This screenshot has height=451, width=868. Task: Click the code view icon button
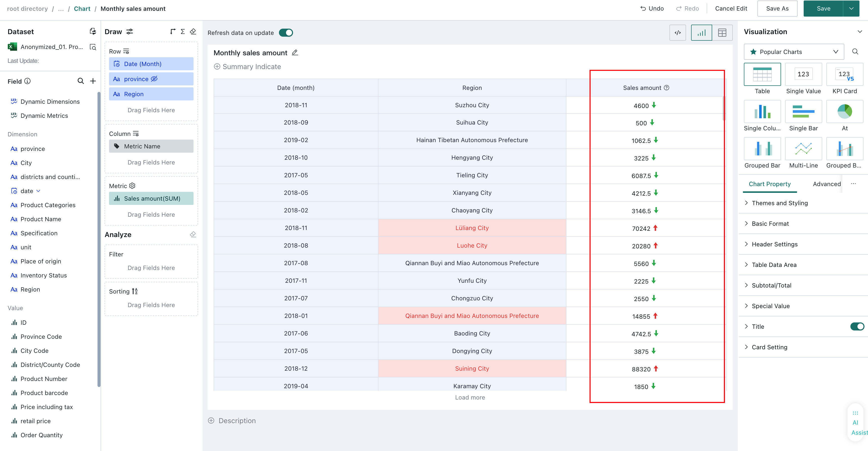pyautogui.click(x=677, y=33)
